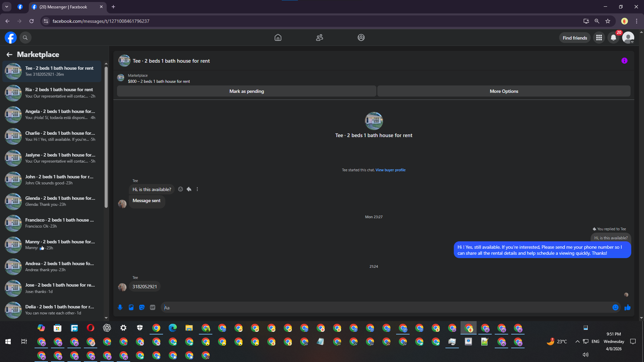
Task: Click the voice clip microphone icon
Action: point(120,307)
